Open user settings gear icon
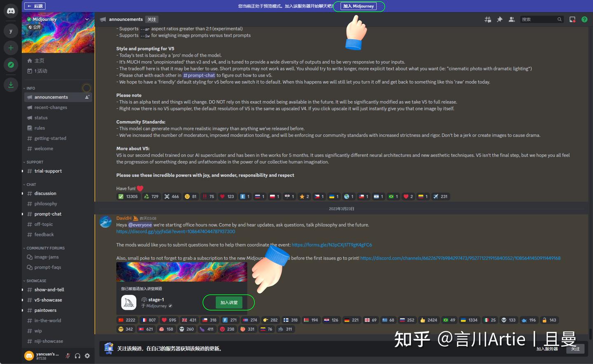The height and width of the screenshot is (364, 593). coord(87,356)
